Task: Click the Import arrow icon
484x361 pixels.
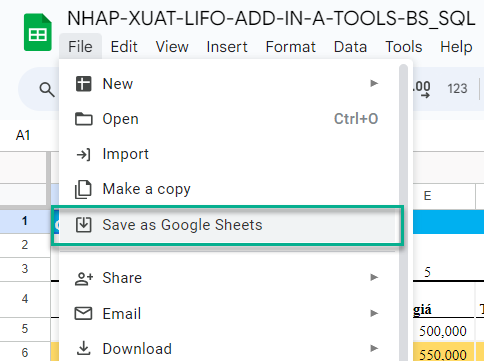Action: (83, 154)
